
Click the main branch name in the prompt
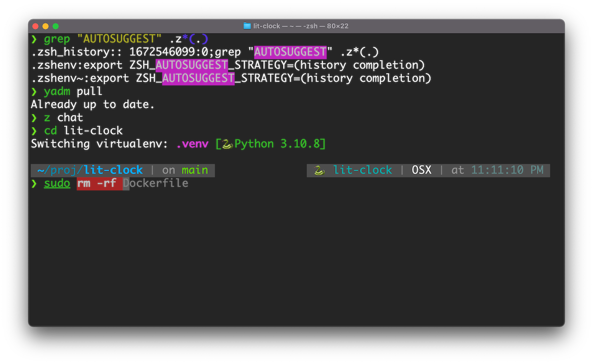tap(195, 170)
